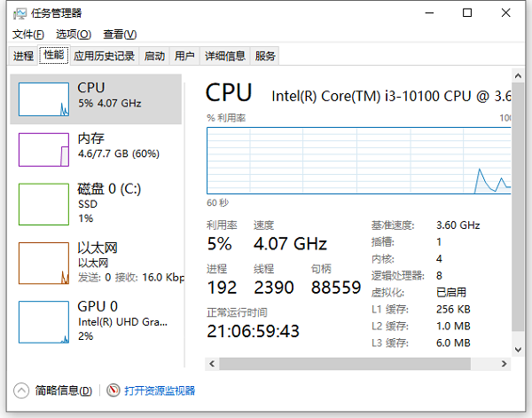This screenshot has width=532, height=418.
Task: Open the 选项(O) menu
Action: coord(74,35)
